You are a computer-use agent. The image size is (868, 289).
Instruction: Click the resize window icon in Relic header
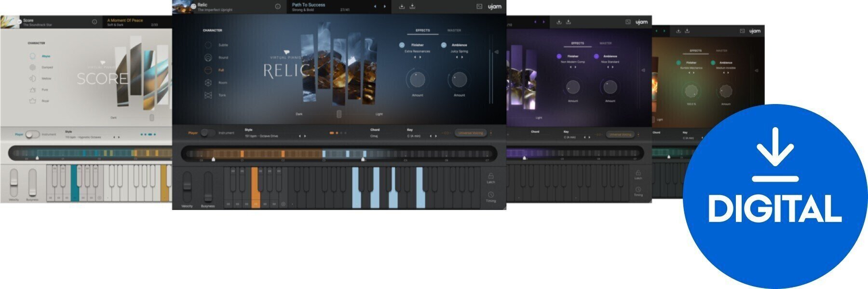[479, 7]
